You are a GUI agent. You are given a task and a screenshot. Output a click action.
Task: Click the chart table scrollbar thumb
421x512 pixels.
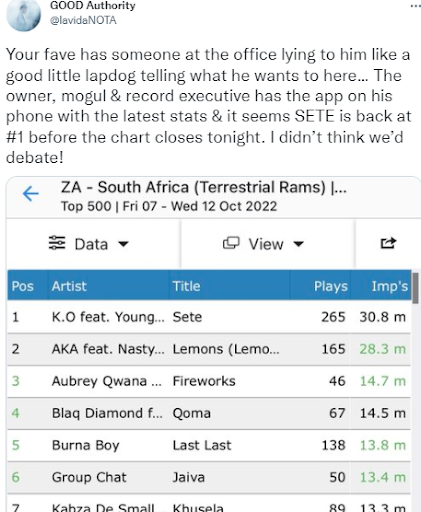pos(415,288)
